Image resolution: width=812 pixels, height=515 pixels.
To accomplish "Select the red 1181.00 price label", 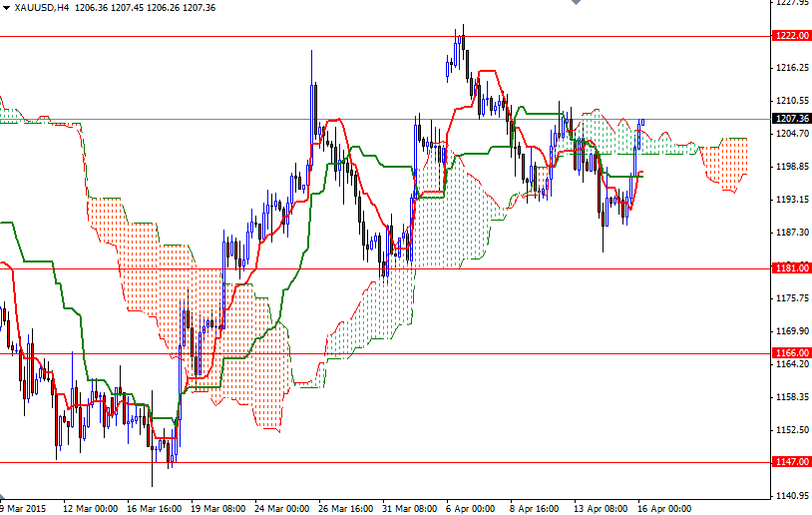I will pos(791,268).
